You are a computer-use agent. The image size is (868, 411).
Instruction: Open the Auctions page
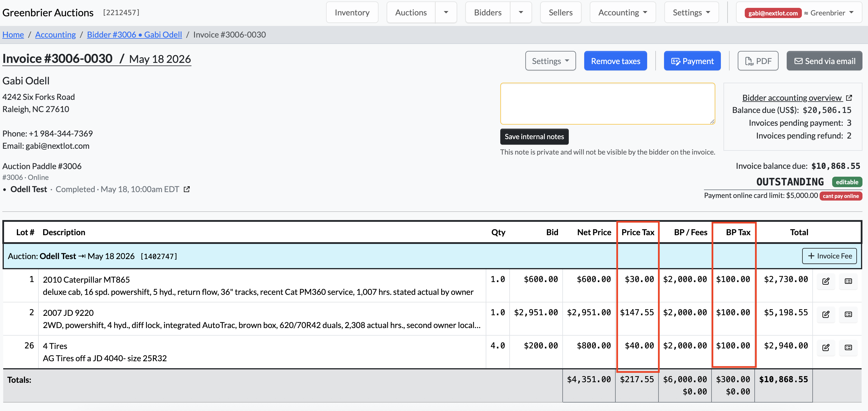[x=411, y=13]
